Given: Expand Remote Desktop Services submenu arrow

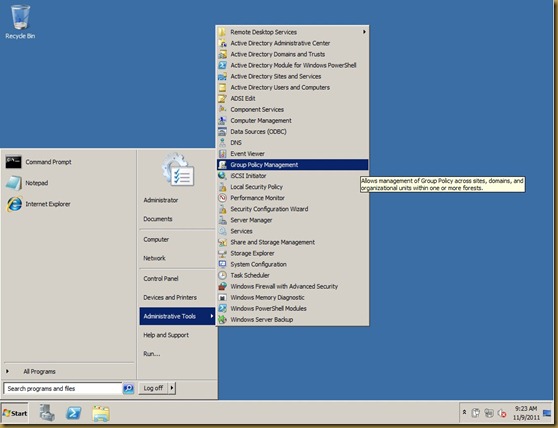Looking at the screenshot, I should coord(364,32).
